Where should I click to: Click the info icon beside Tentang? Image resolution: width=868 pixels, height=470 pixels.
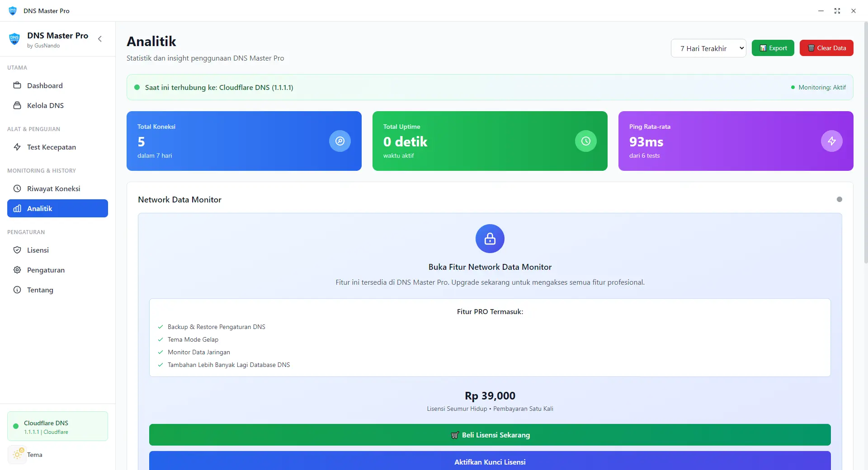tap(17, 290)
